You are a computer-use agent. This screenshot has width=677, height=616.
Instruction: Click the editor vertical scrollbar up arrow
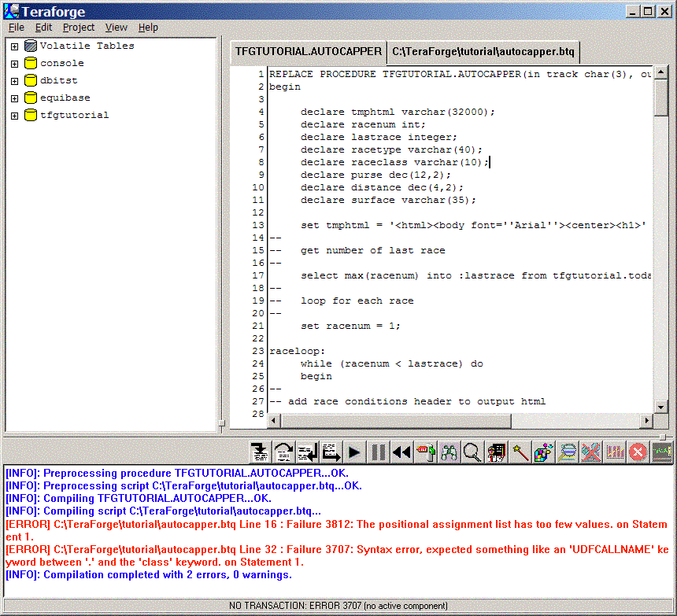661,72
